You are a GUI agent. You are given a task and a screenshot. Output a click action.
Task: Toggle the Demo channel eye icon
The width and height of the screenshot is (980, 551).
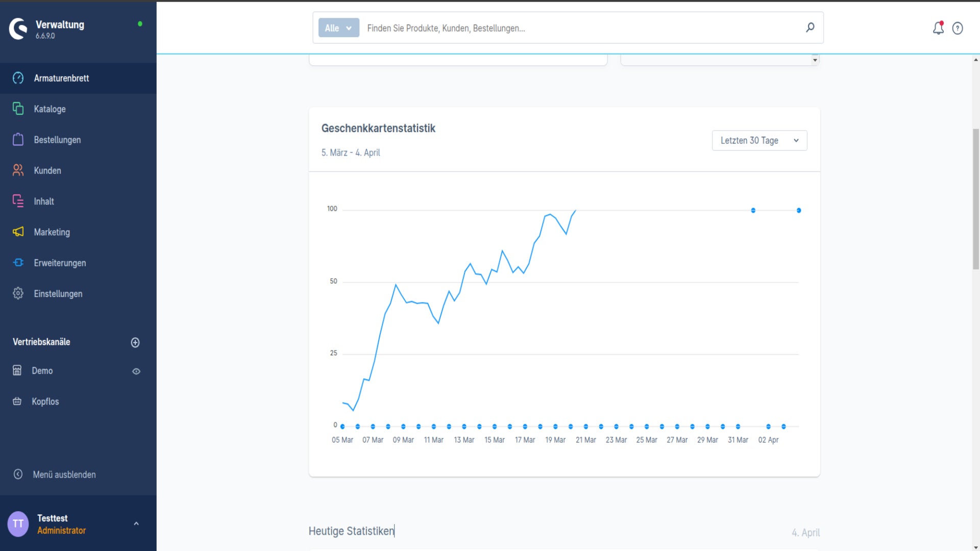(x=136, y=371)
